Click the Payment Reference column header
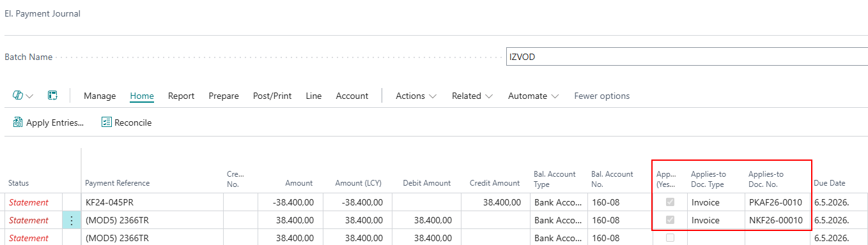868x245 pixels. (118, 183)
